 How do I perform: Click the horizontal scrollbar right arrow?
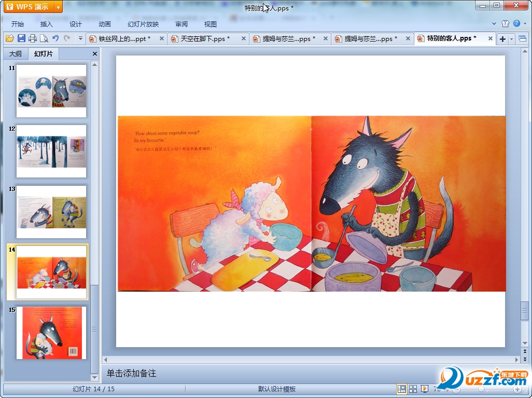[x=517, y=359]
